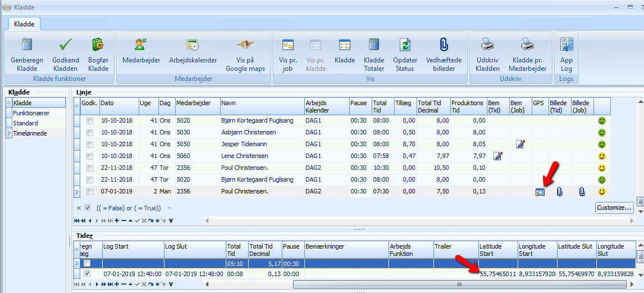Image resolution: width=644 pixels, height=293 pixels.
Task: Open Arbejdskalender in ribbon
Action: click(193, 46)
